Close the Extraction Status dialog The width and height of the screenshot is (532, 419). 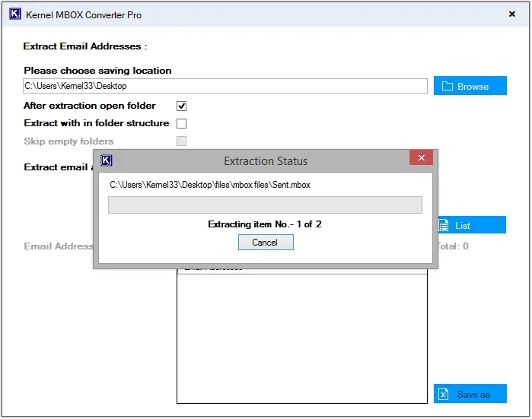click(x=421, y=157)
